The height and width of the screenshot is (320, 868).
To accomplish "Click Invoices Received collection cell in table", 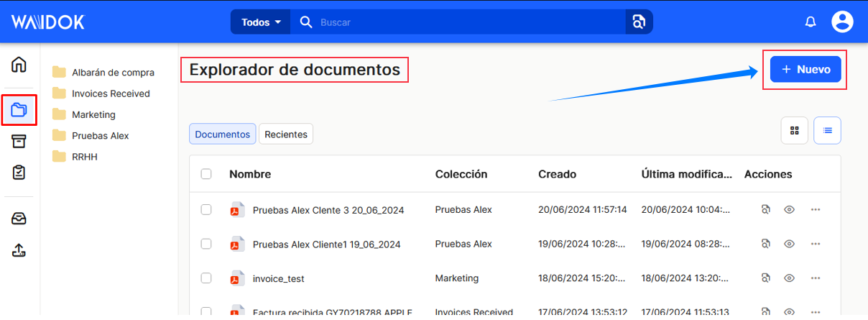I will (474, 312).
